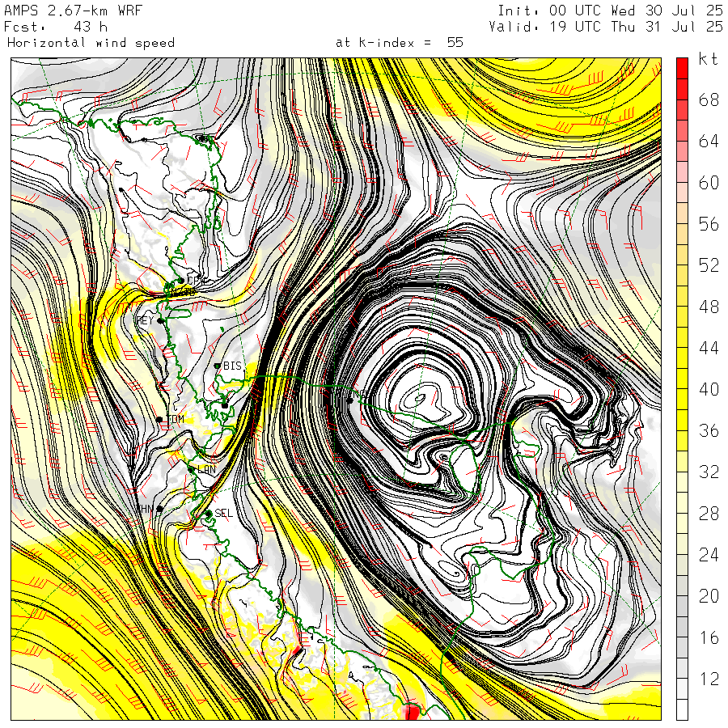The width and height of the screenshot is (728, 728).
Task: Click the 24 value on the colorbar
Action: [x=709, y=555]
